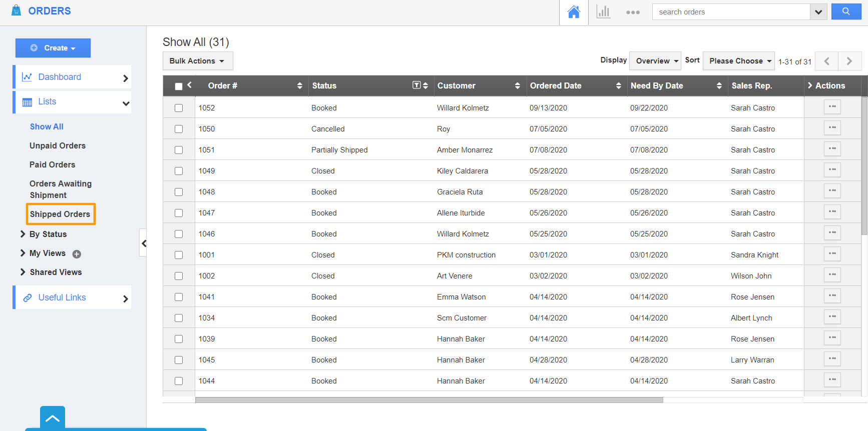Viewport: 868px width, 431px height.
Task: Go to next page of orders
Action: tap(849, 61)
